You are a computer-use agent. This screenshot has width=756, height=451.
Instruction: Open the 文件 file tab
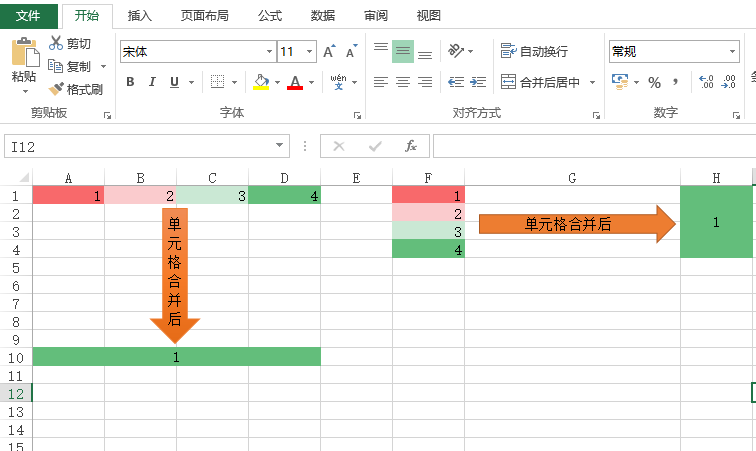[x=28, y=15]
